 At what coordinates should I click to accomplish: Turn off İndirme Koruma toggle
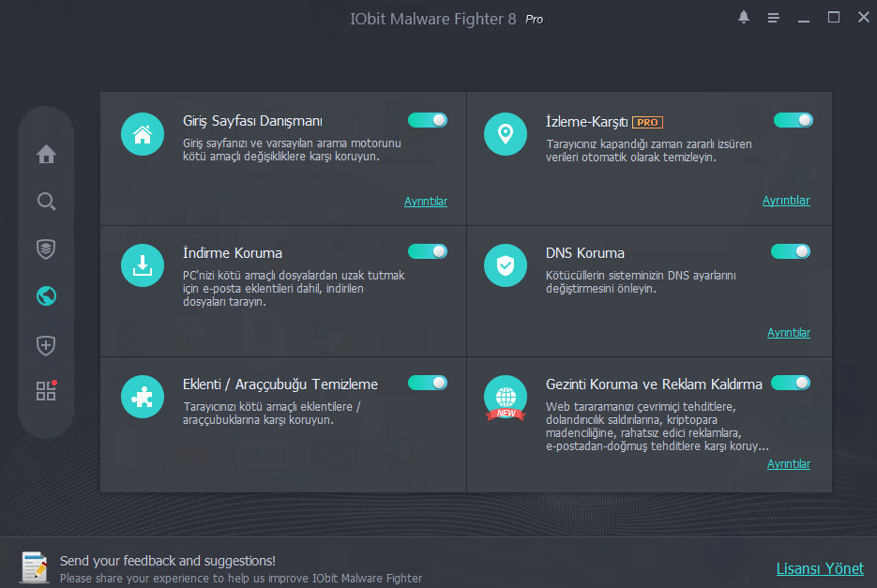pos(428,251)
